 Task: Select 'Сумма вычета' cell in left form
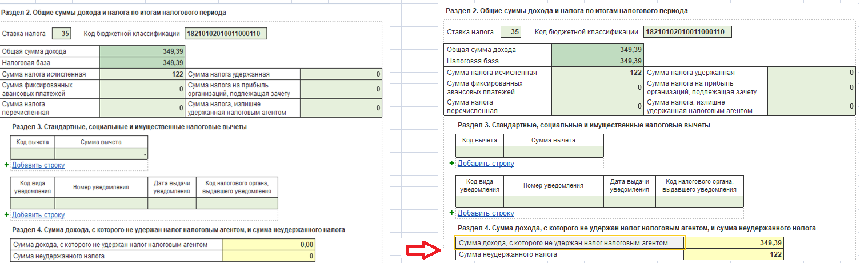101,153
